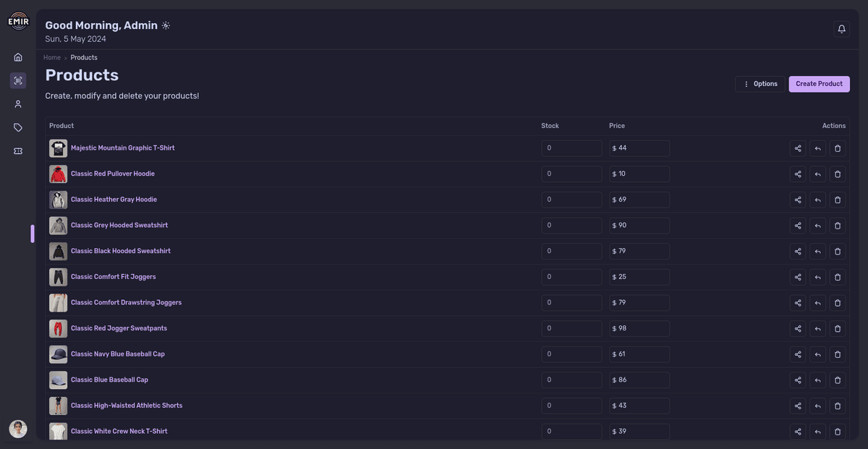868x449 pixels.
Task: Restore the Classic Grey Hooded Sweatshirt
Action: tap(817, 225)
